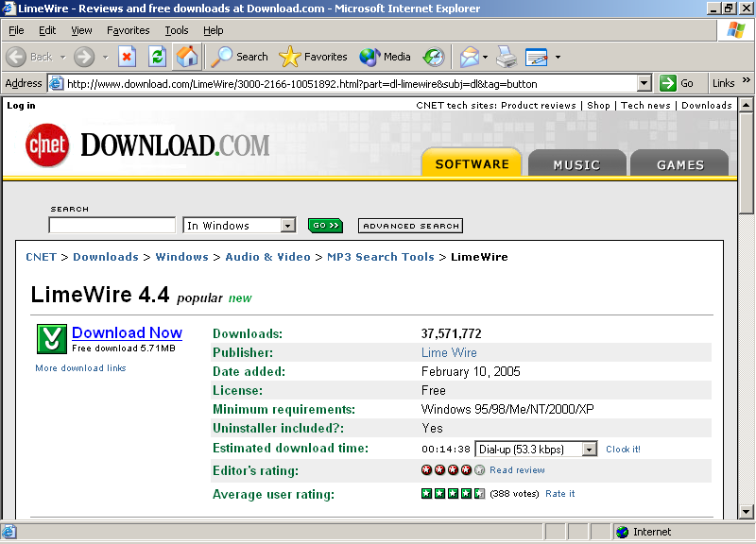Open the Media toolbar button
756x544 pixels.
(x=385, y=57)
